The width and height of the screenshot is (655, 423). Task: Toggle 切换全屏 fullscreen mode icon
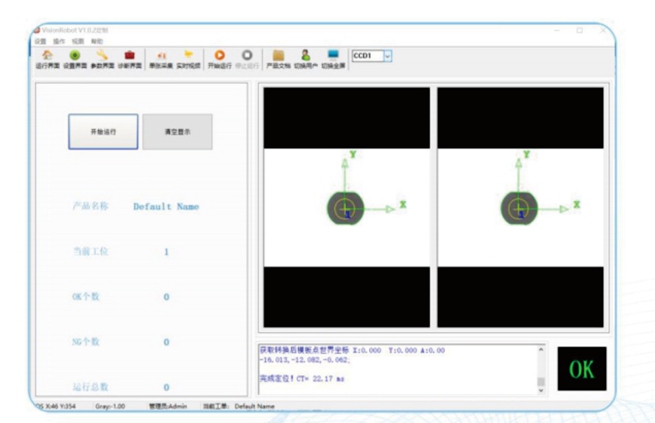333,58
